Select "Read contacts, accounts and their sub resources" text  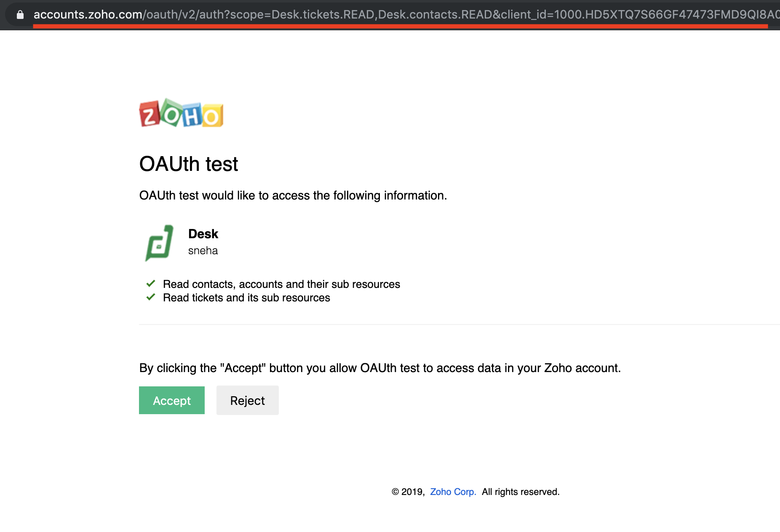[281, 284]
